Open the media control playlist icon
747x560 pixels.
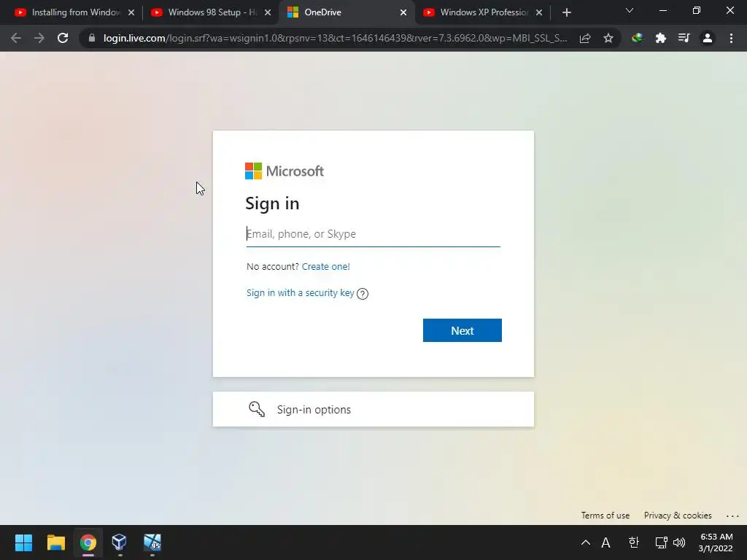pyautogui.click(x=684, y=38)
